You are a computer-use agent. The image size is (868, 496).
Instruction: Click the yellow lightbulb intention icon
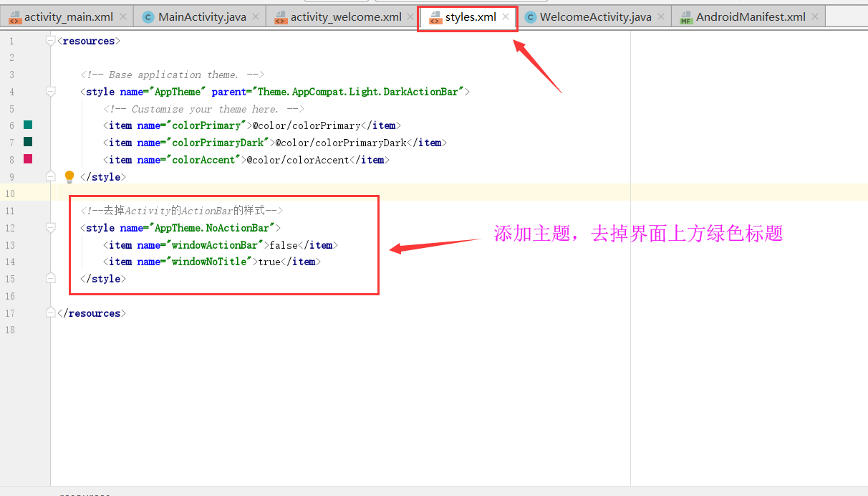pyautogui.click(x=69, y=176)
